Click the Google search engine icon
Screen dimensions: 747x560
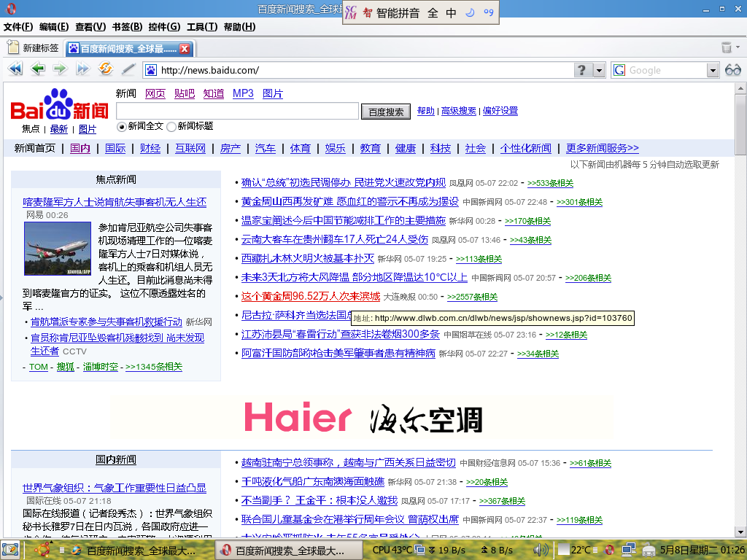tap(619, 71)
